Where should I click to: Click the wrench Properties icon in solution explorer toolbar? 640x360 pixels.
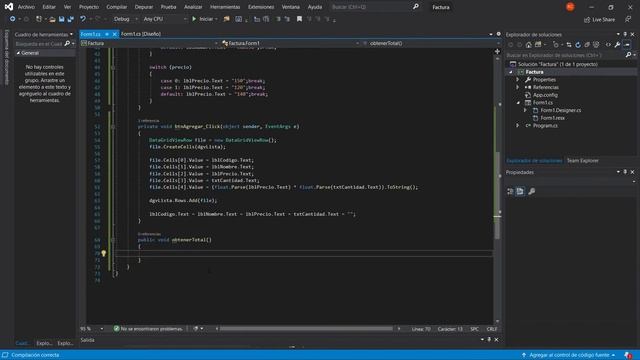tap(618, 45)
